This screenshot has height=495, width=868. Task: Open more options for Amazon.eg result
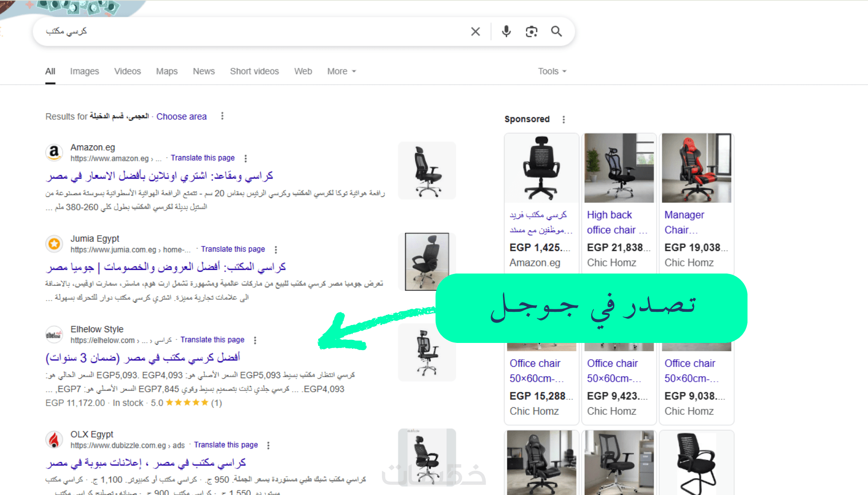click(x=246, y=159)
